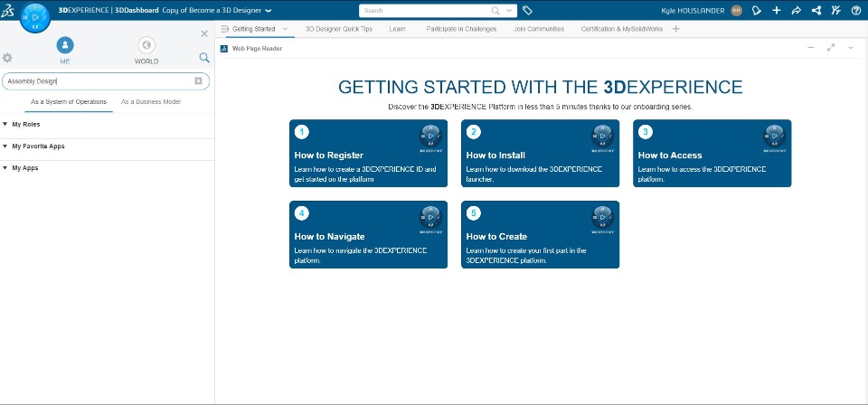Open the compass settings gear
Screen dimensions: 868x405
pyautogui.click(x=7, y=58)
